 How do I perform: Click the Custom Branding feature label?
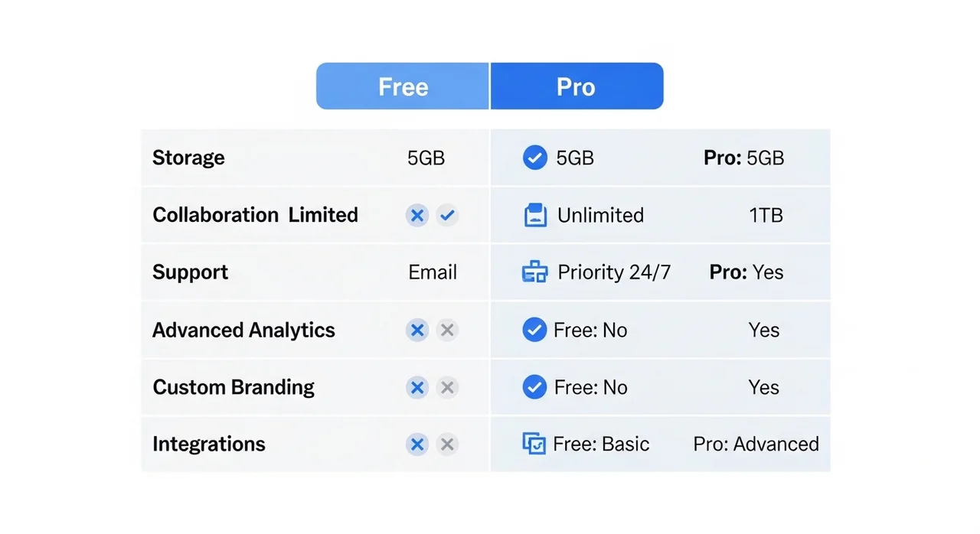234,387
